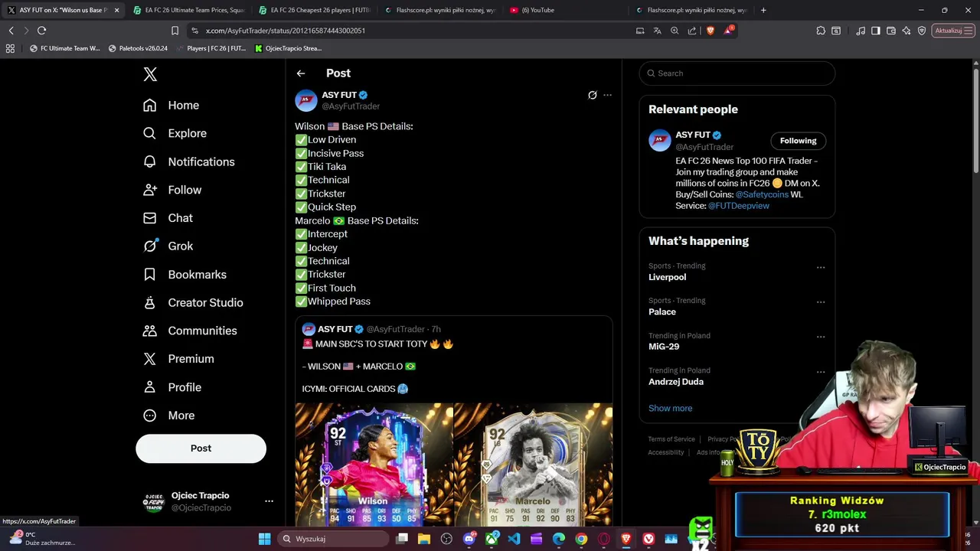Screen dimensions: 980x551
Task: Open the post's three-dot options menu
Action: 607,95
